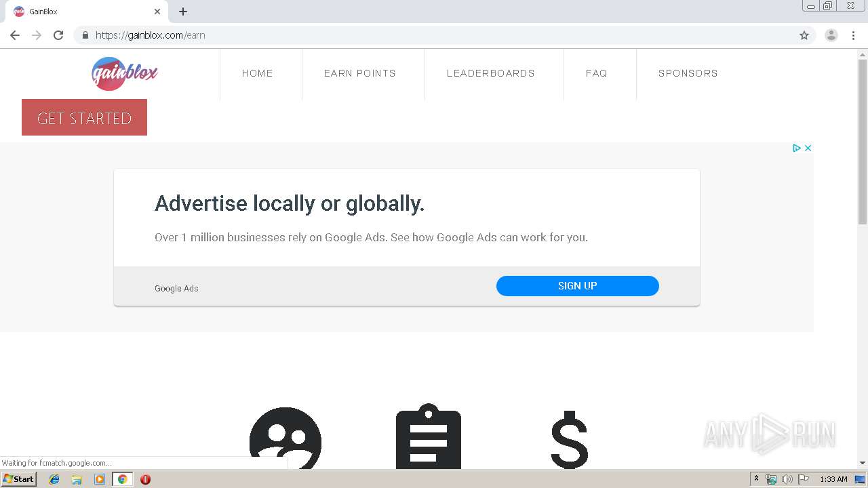Viewport: 868px width, 488px height.
Task: Click the vertical scrollbar thumb
Action: [x=863, y=142]
